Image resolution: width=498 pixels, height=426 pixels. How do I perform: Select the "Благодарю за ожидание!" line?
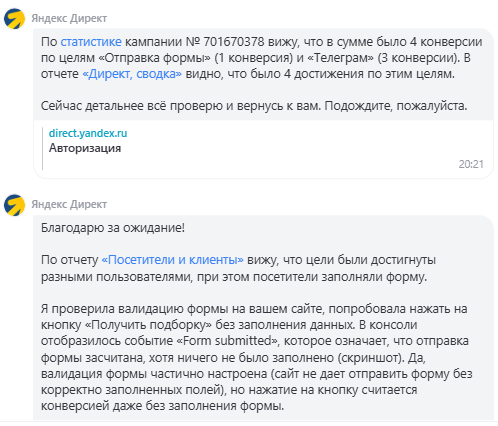tap(113, 228)
